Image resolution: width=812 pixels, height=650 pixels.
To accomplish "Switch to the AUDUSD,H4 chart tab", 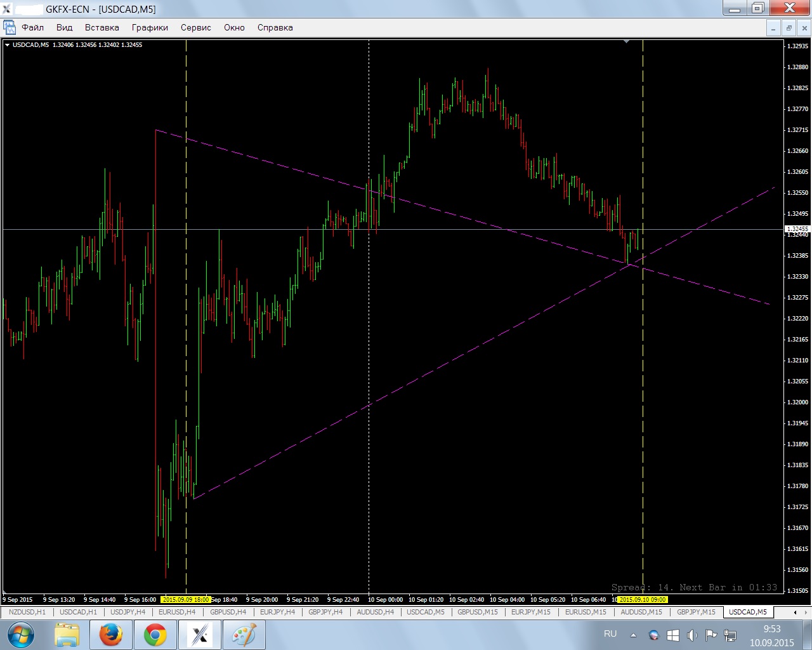I will click(375, 612).
